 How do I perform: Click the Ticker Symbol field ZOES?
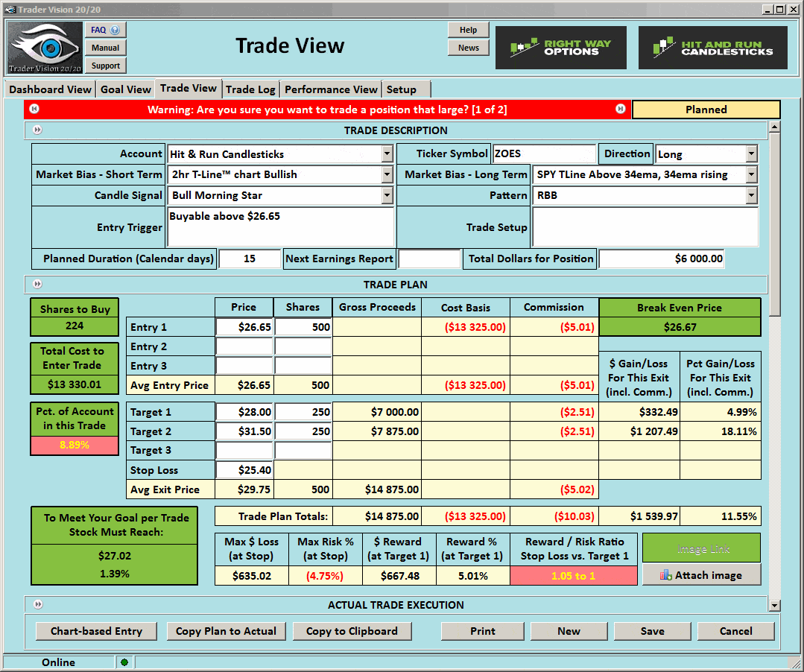pyautogui.click(x=543, y=153)
